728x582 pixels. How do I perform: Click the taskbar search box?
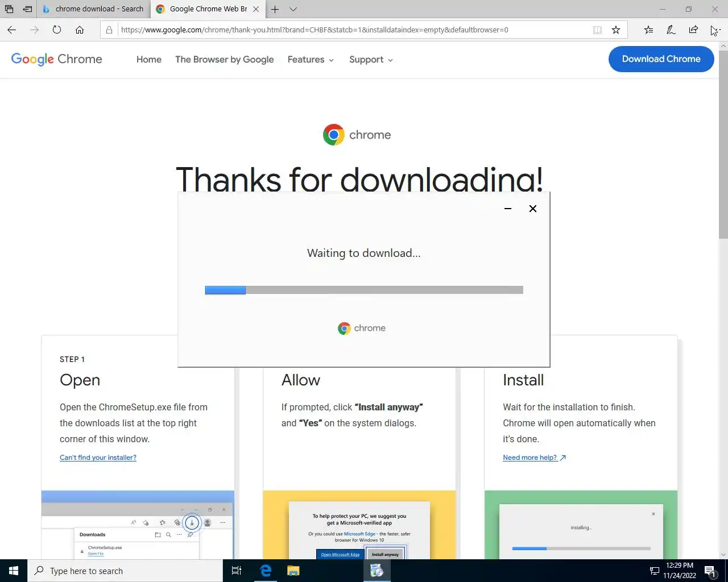click(125, 571)
